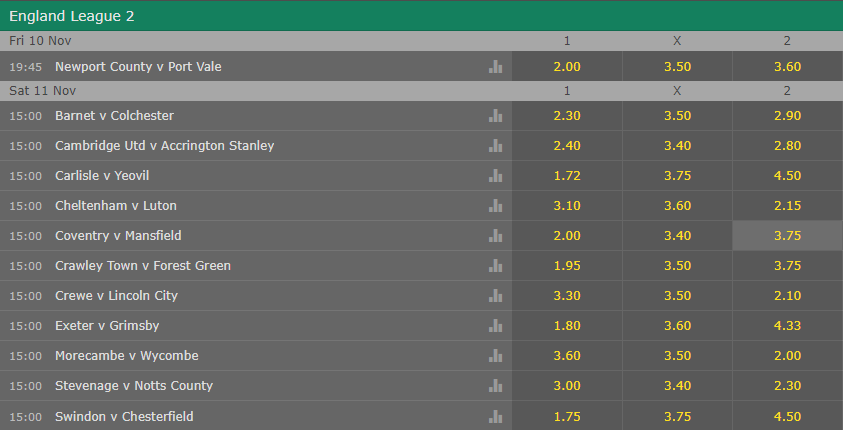This screenshot has width=843, height=430.
Task: Select Wycombe away win odds 2.00
Action: point(788,356)
